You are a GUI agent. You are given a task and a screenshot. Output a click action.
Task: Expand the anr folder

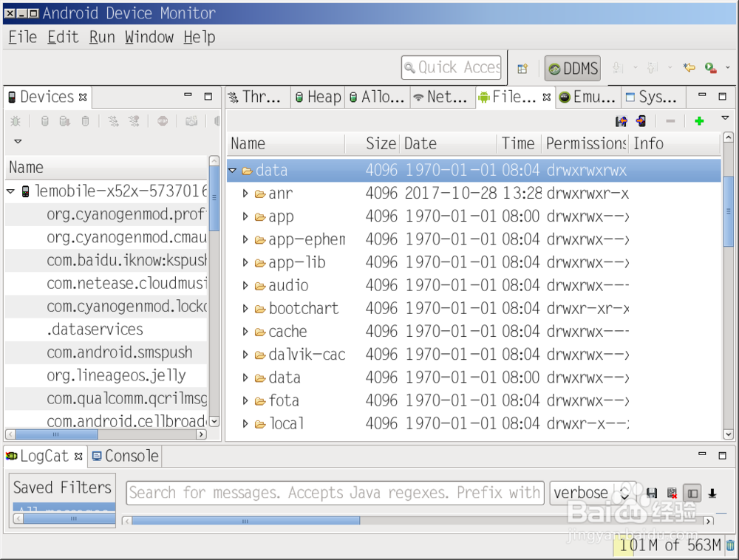pyautogui.click(x=245, y=193)
